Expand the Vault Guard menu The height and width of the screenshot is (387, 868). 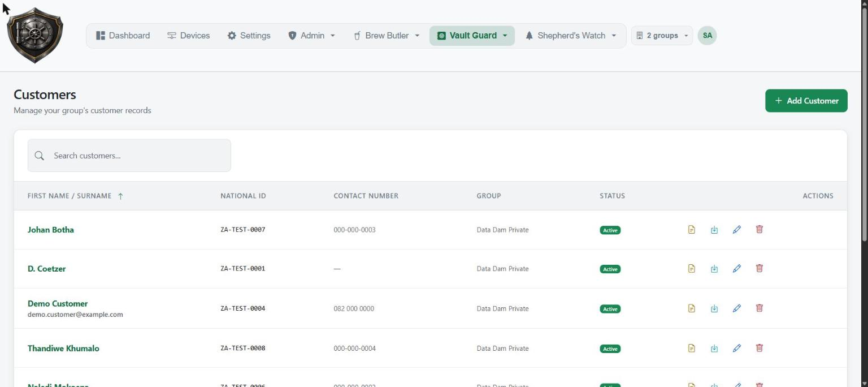pos(472,36)
